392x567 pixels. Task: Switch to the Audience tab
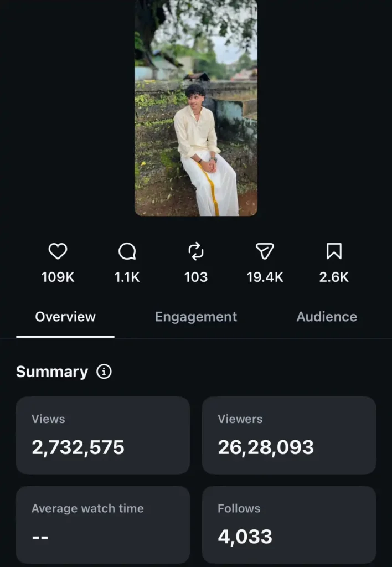coord(327,317)
